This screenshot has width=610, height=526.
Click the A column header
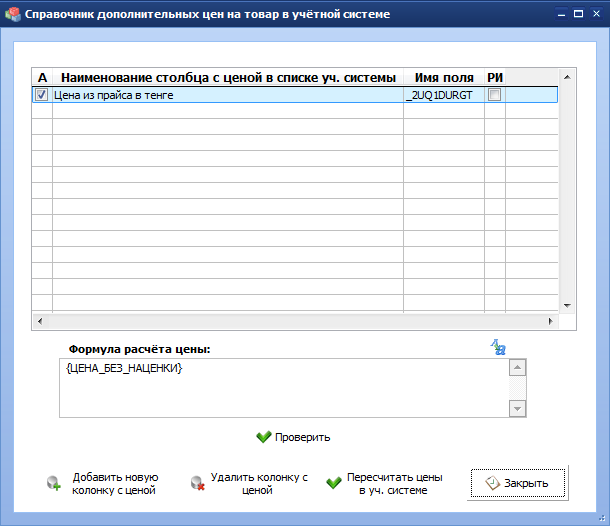pyautogui.click(x=42, y=77)
